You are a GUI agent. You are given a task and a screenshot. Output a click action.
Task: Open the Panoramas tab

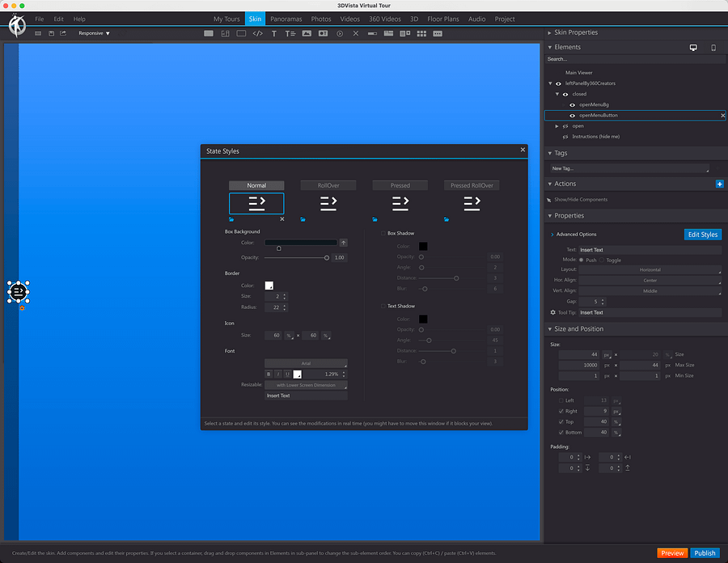click(x=286, y=19)
